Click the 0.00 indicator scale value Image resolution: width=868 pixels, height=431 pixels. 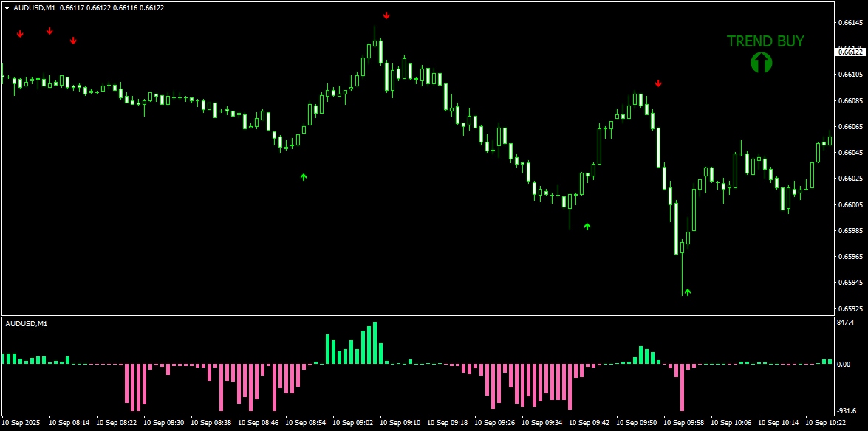(844, 365)
